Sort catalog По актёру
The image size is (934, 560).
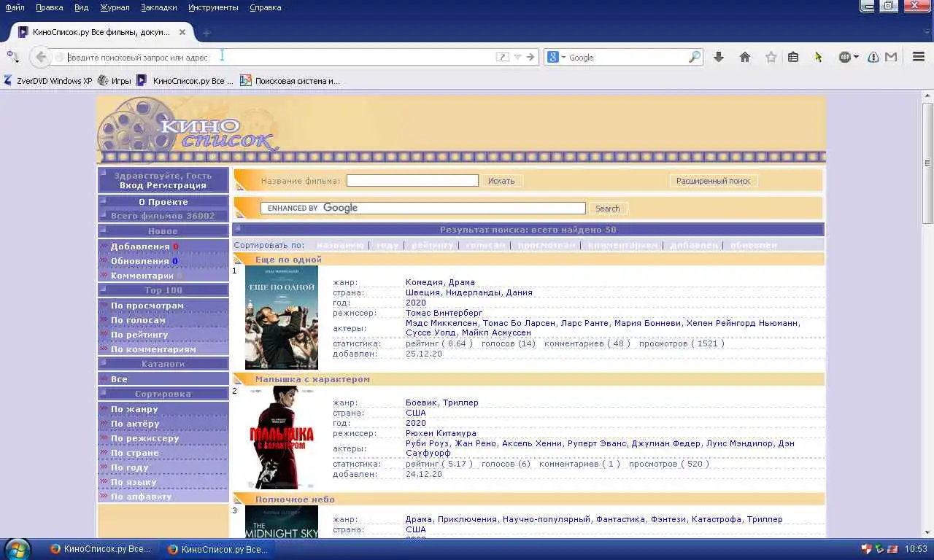(x=135, y=424)
